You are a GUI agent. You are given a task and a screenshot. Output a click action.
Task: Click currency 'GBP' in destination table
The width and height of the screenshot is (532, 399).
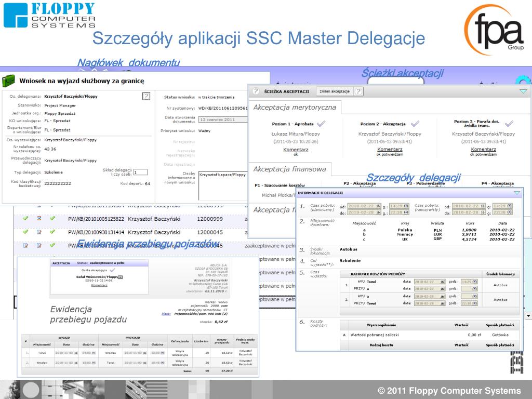(x=437, y=239)
